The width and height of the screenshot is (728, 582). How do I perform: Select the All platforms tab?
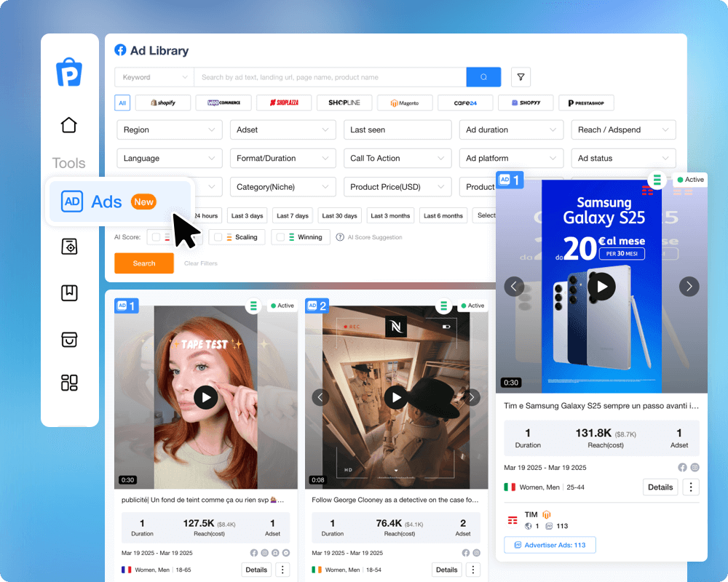tap(122, 103)
